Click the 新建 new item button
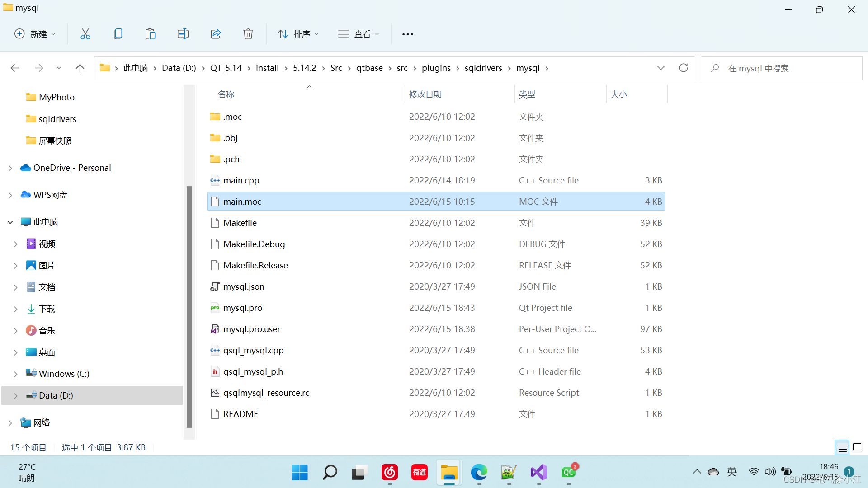 click(35, 34)
